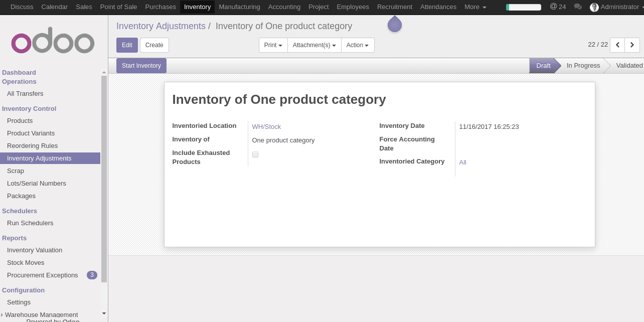Open Stock Moves report
This screenshot has height=322, width=644.
click(x=26, y=263)
